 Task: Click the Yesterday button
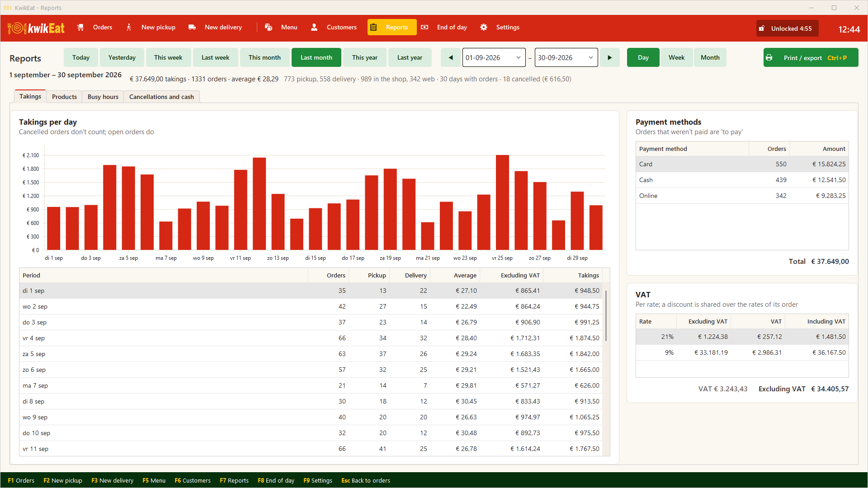click(122, 57)
